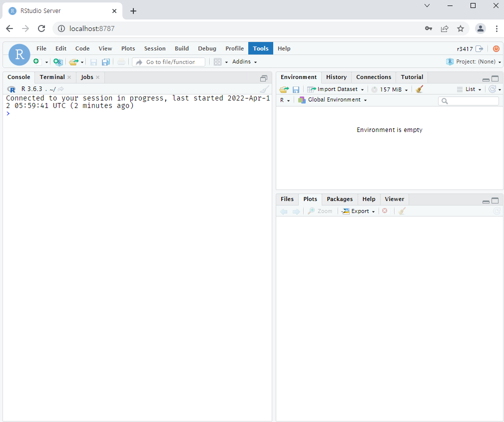This screenshot has height=422, width=504.
Task: Click the Save Workspace disk icon in Environment
Action: pos(296,89)
